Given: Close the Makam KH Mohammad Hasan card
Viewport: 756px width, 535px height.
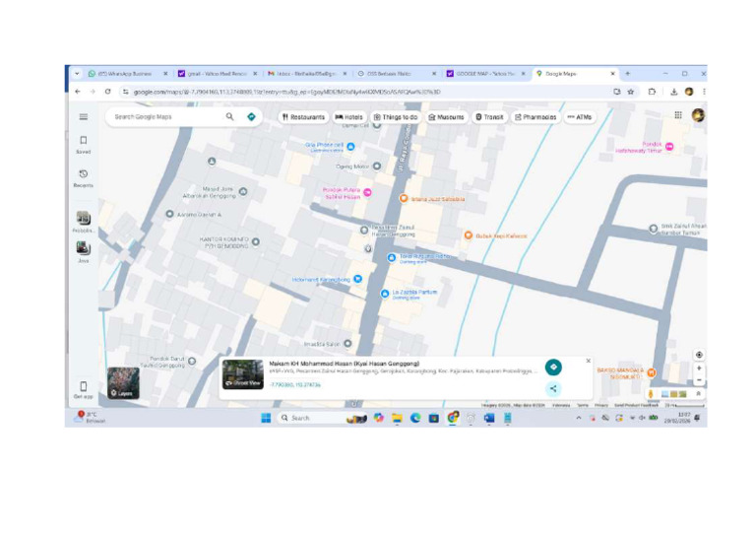Looking at the screenshot, I should point(589,361).
